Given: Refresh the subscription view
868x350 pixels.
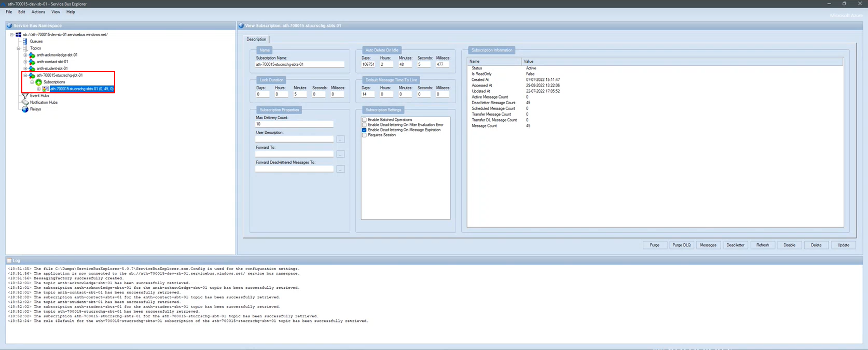Looking at the screenshot, I should (763, 245).
